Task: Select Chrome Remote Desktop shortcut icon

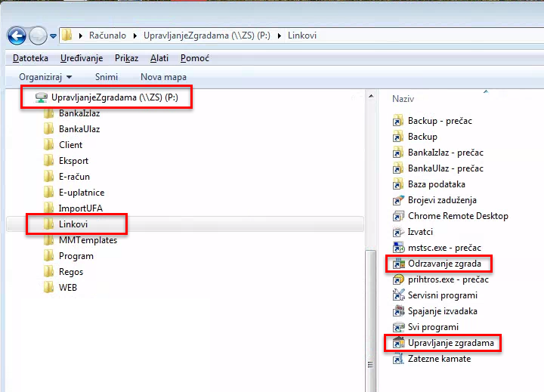Action: pos(398,216)
